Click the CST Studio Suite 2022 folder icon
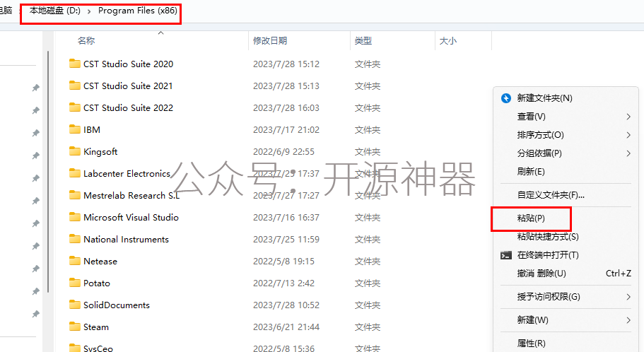This screenshot has height=352, width=644. pyautogui.click(x=75, y=107)
